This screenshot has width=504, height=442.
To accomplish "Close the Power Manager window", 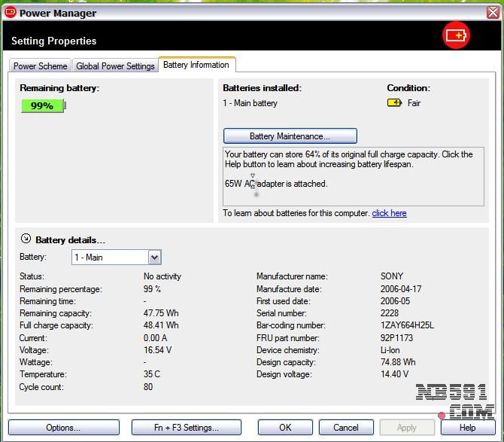I will click(493, 13).
